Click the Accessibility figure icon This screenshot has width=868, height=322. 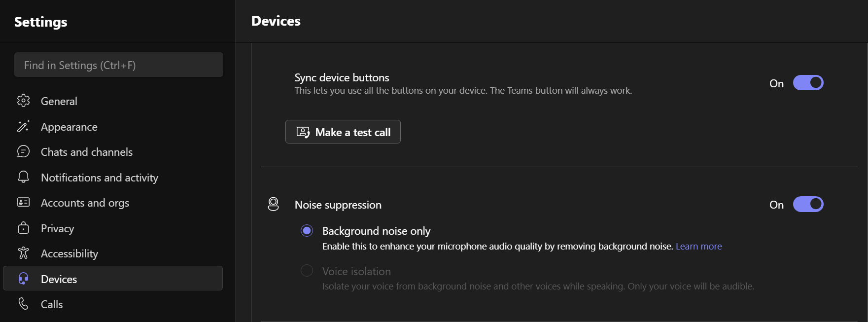23,253
